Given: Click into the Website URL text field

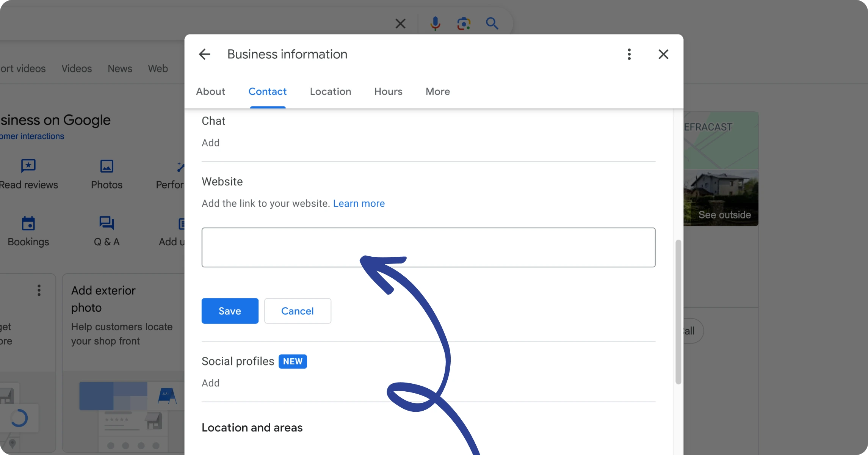Looking at the screenshot, I should click(428, 247).
